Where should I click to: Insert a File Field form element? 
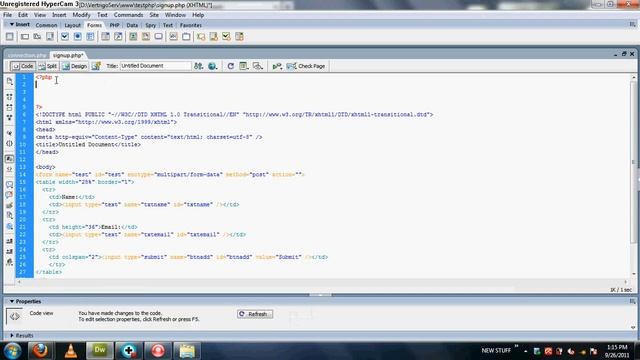tap(146, 37)
